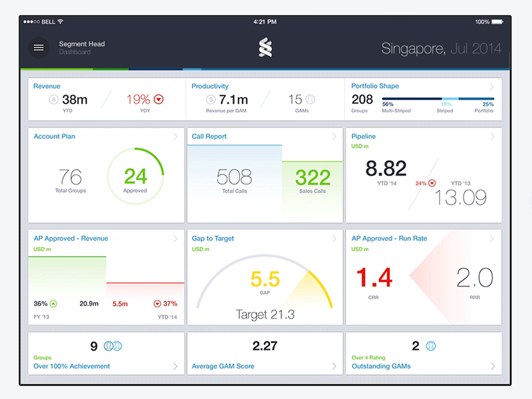Expand the Call Report card chevron

pos(334,137)
